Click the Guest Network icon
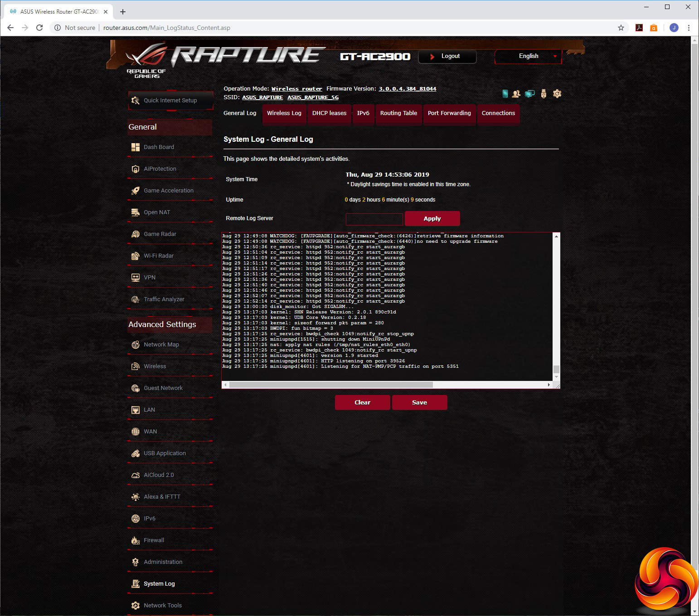 click(x=135, y=388)
